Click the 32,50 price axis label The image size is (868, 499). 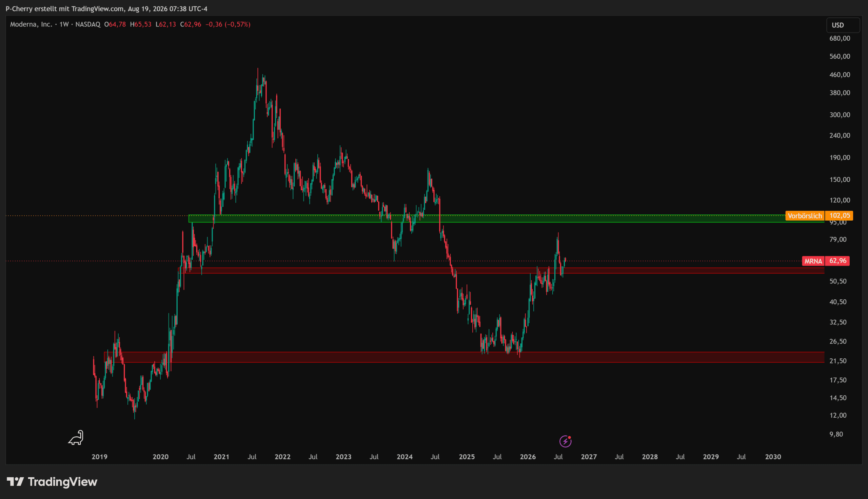838,322
